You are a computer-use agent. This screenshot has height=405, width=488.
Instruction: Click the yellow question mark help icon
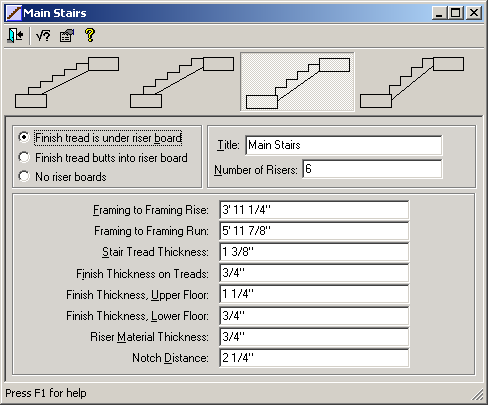90,35
